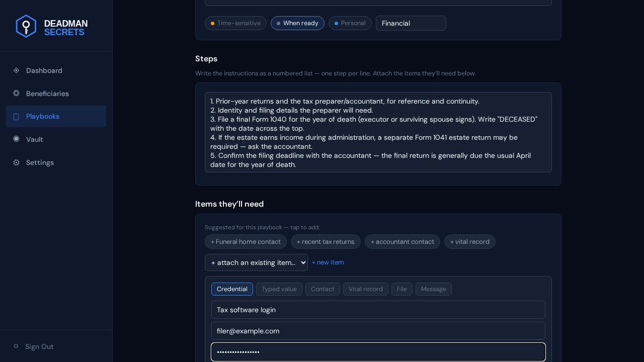The image size is (644, 362).
Task: Select the Time-sensitive urgency chip
Action: [235, 23]
